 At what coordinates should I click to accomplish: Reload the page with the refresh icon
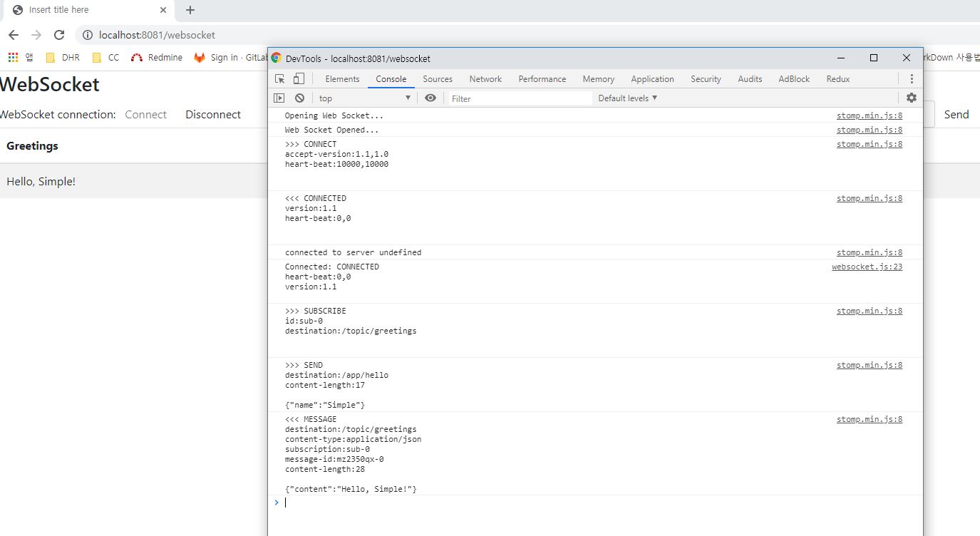(59, 35)
